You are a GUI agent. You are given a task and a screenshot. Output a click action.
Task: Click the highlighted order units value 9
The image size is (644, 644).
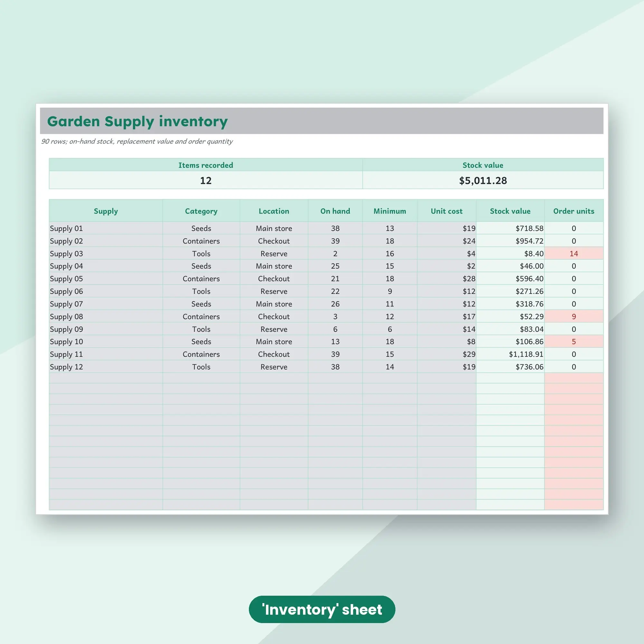pos(574,316)
